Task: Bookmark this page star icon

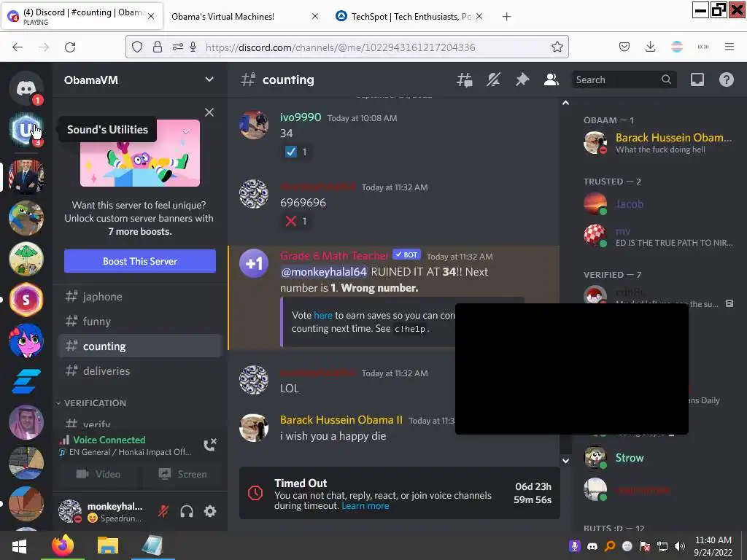Action: pos(557,47)
